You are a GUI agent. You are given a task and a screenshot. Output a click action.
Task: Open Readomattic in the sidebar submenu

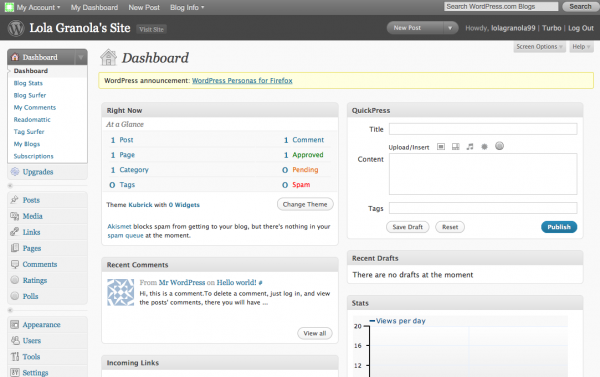(32, 120)
